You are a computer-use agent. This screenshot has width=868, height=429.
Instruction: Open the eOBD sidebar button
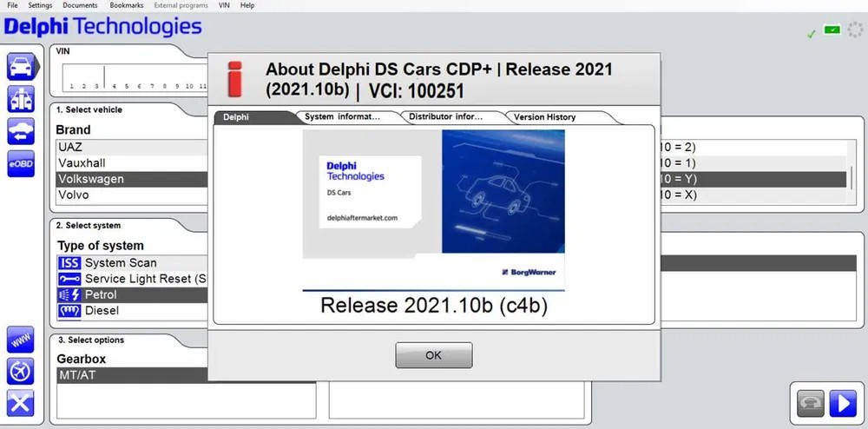tap(21, 164)
